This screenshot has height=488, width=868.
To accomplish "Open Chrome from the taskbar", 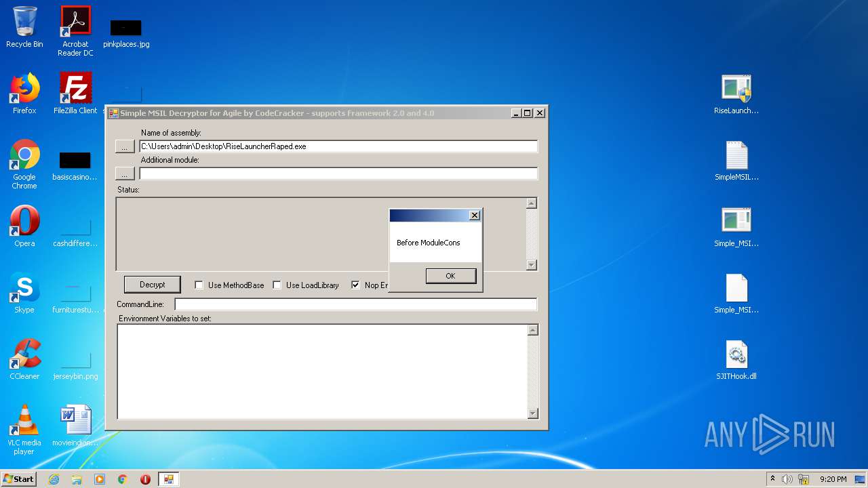I will coord(123,479).
